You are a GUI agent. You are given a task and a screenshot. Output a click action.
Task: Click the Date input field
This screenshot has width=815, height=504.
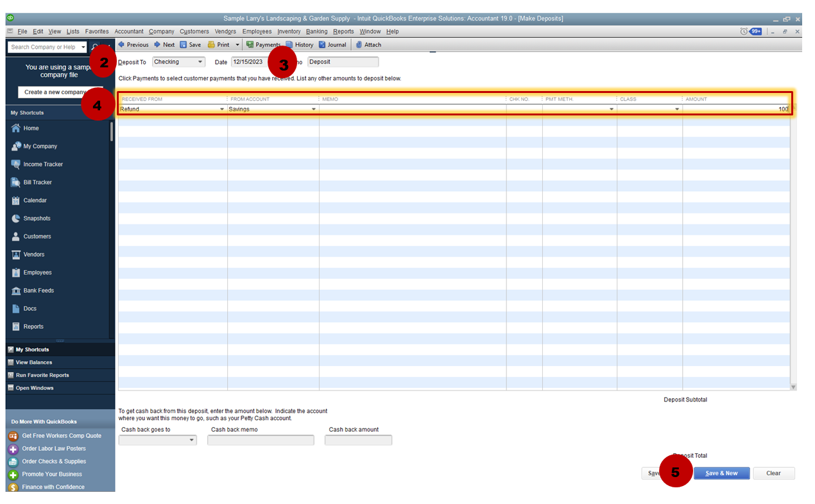pyautogui.click(x=248, y=62)
